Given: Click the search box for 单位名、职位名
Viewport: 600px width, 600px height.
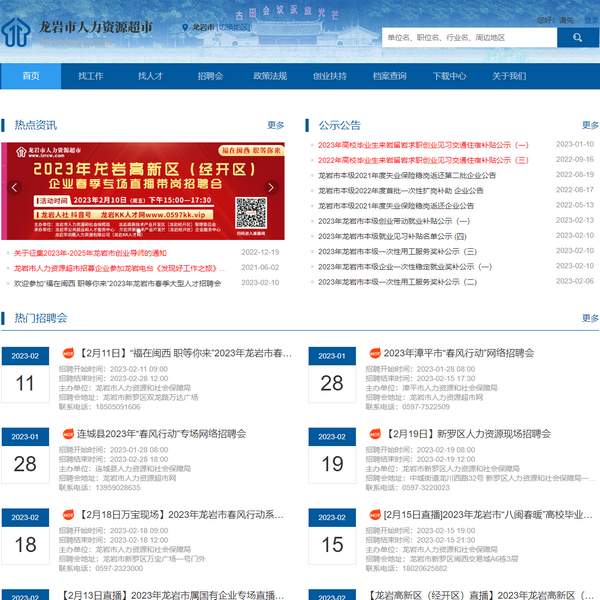Looking at the screenshot, I should pyautogui.click(x=470, y=37).
